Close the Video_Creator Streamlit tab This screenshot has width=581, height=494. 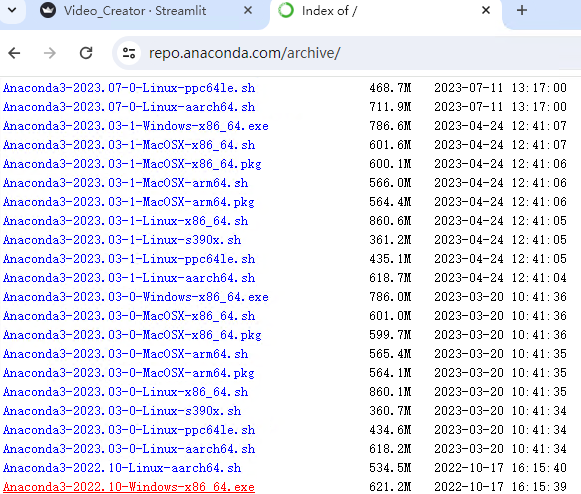tap(248, 10)
